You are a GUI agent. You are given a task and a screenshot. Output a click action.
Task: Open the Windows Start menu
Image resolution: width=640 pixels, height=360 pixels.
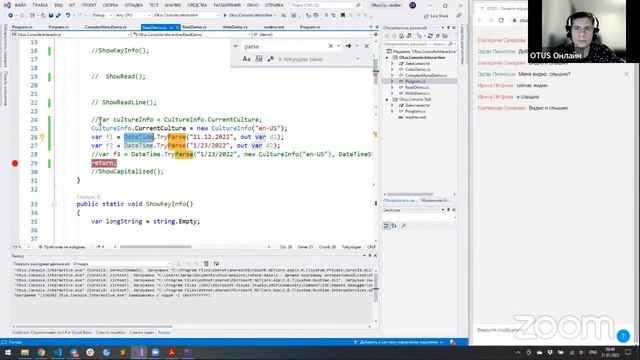coord(8,352)
